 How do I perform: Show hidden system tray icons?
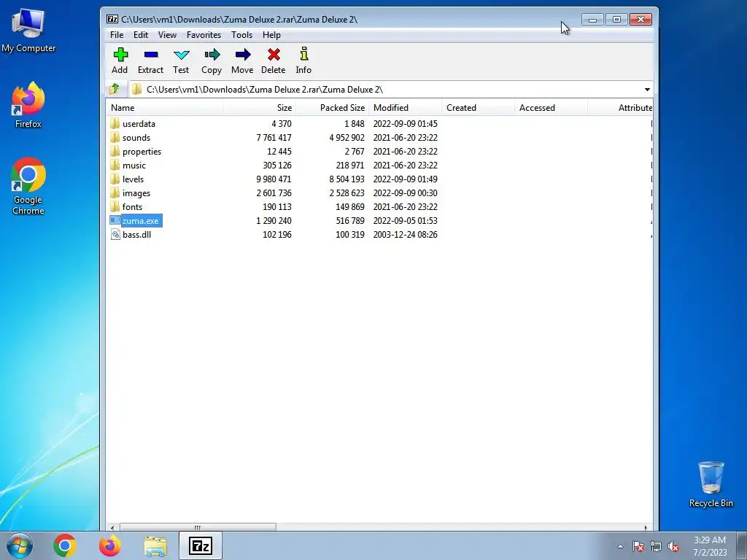620,546
